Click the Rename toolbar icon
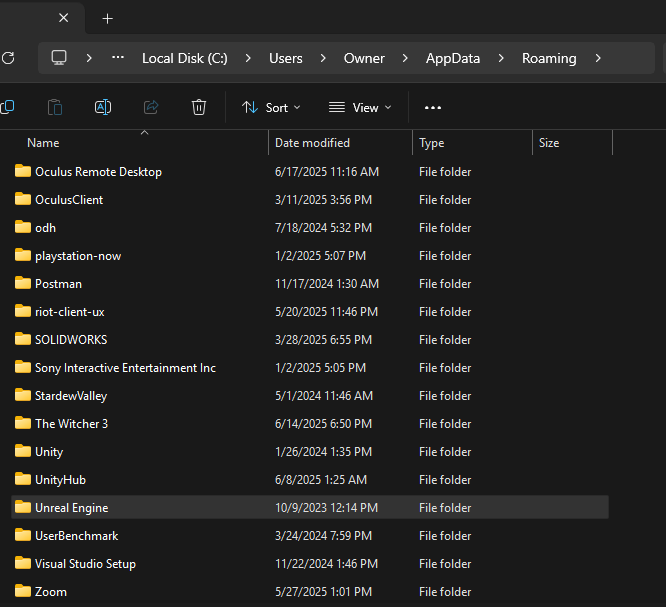Screen dimensions: 666x607 [103, 107]
